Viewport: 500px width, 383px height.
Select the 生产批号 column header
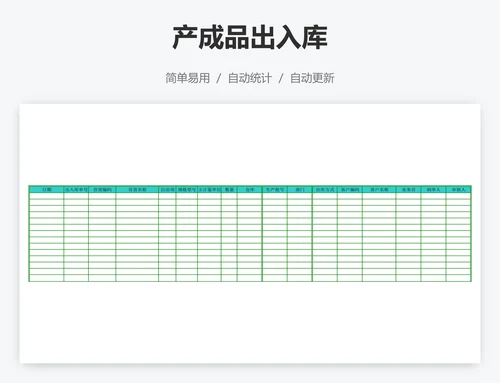(275, 190)
